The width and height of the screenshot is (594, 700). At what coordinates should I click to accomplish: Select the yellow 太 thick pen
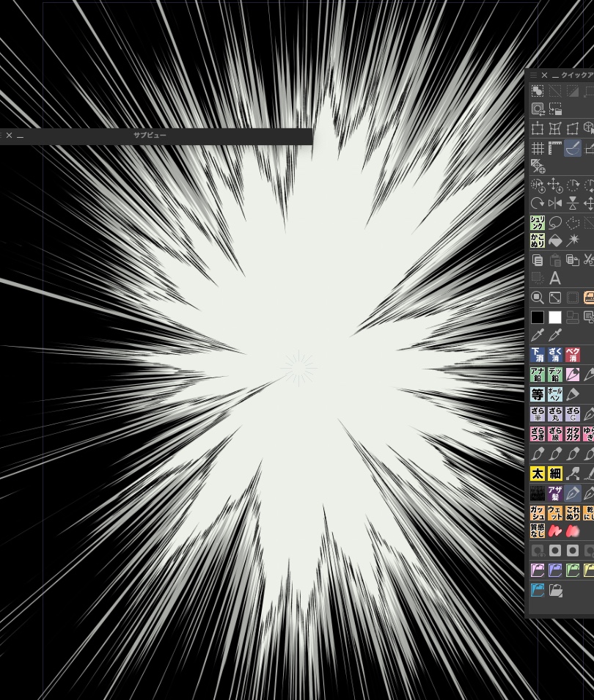click(538, 474)
